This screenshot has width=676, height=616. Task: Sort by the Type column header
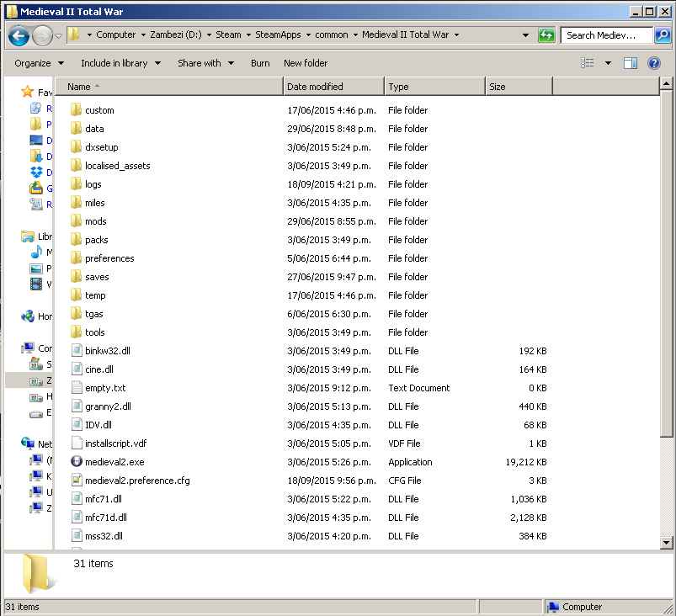click(x=434, y=87)
